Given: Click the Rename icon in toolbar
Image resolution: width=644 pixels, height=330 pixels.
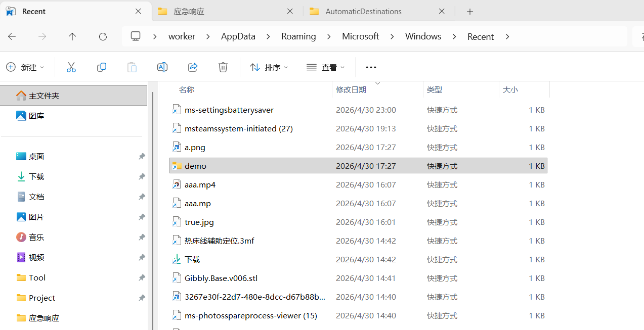Looking at the screenshot, I should point(162,67).
